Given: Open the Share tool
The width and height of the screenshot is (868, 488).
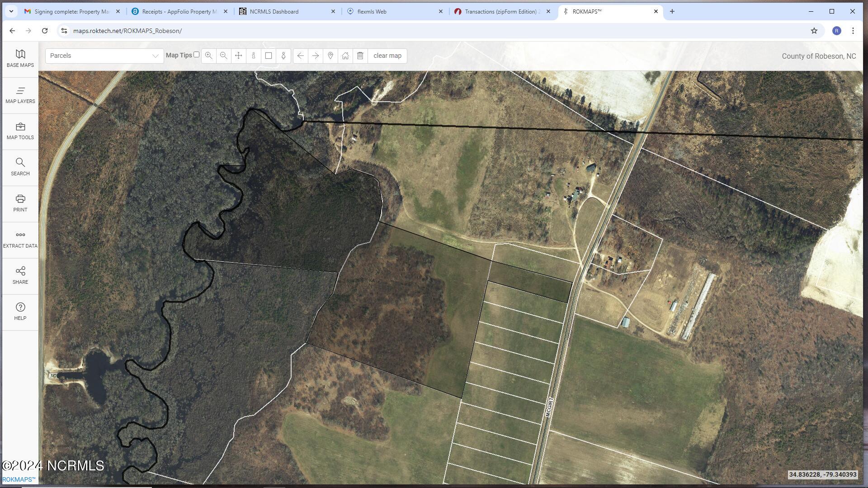Looking at the screenshot, I should 20,275.
